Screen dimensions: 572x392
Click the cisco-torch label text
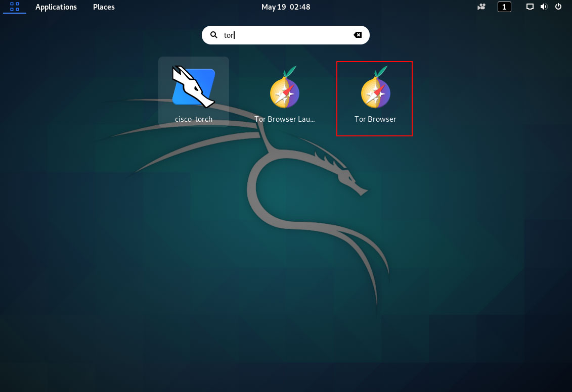(194, 119)
